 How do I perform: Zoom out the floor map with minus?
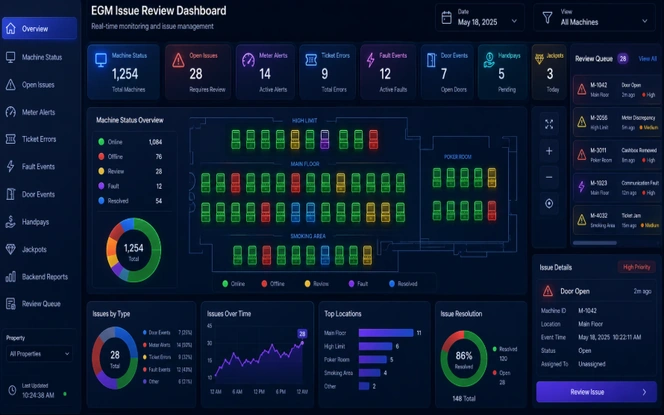point(549,177)
